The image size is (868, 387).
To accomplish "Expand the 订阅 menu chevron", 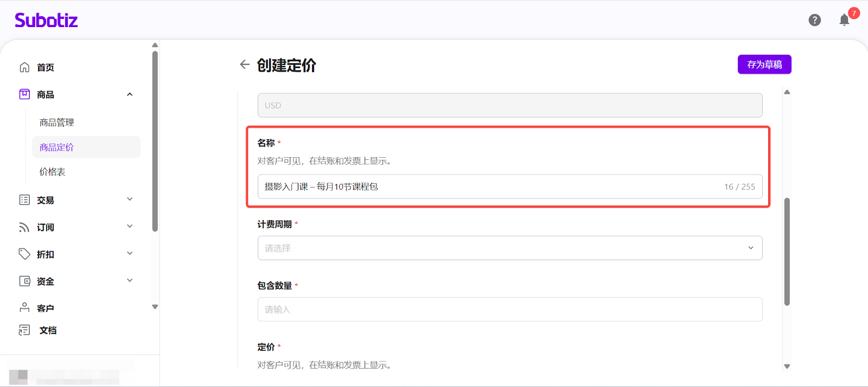I will click(x=130, y=227).
